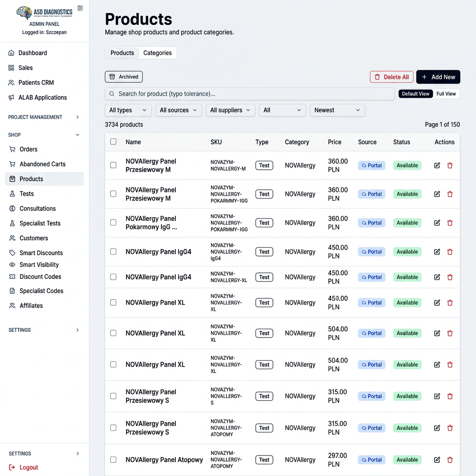Delete the Przesiewowy S product with SKU ending -S

450,396
